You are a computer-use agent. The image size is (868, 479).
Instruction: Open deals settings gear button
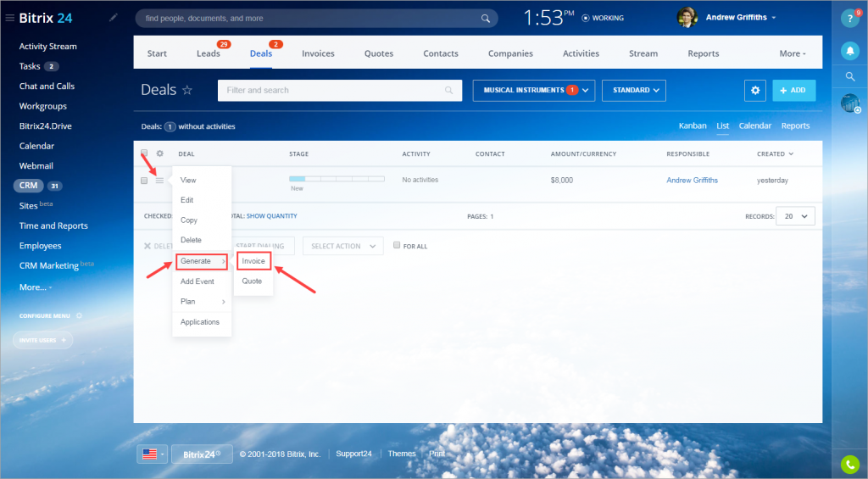tap(755, 90)
